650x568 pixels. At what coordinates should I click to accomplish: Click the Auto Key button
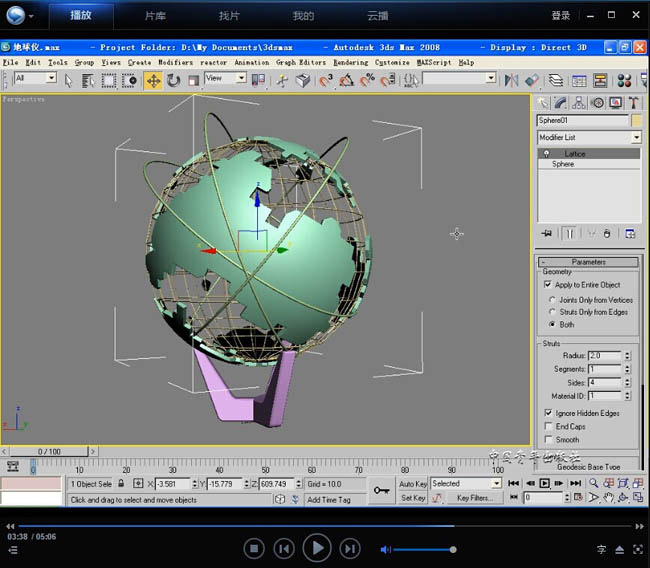413,484
